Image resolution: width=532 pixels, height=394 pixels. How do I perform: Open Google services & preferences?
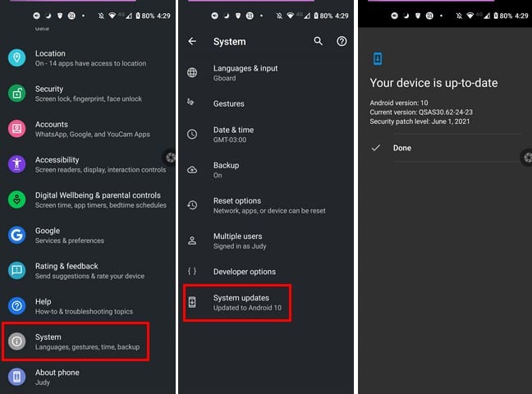tap(88, 236)
